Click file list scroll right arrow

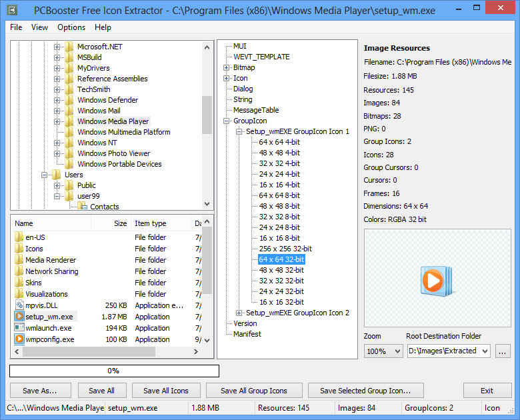pos(196,351)
